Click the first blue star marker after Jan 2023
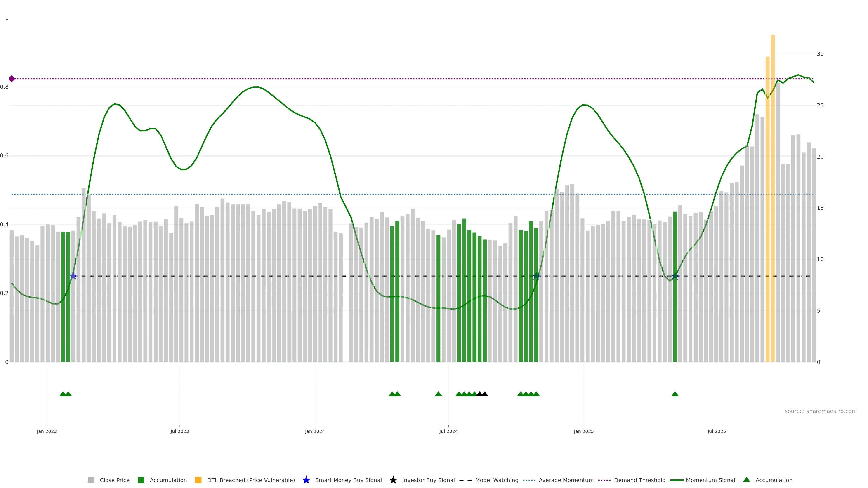 coord(73,276)
